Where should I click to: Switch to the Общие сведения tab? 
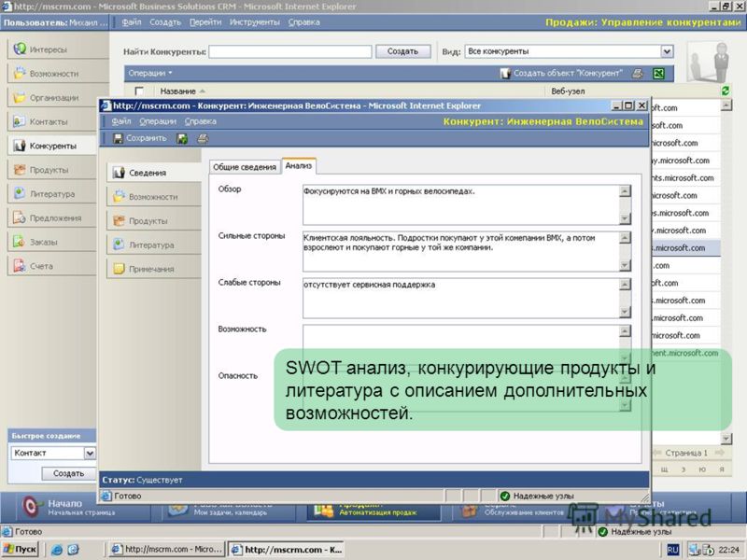pos(245,167)
